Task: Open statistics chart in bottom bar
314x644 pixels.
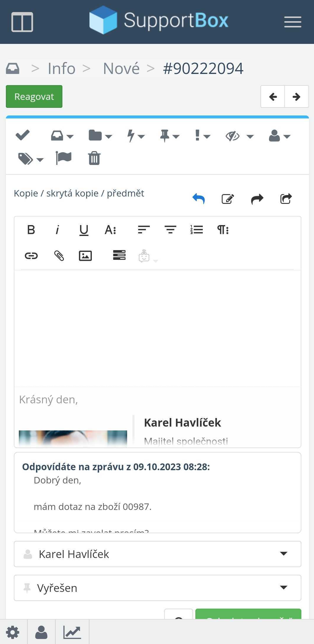Action: click(72, 632)
